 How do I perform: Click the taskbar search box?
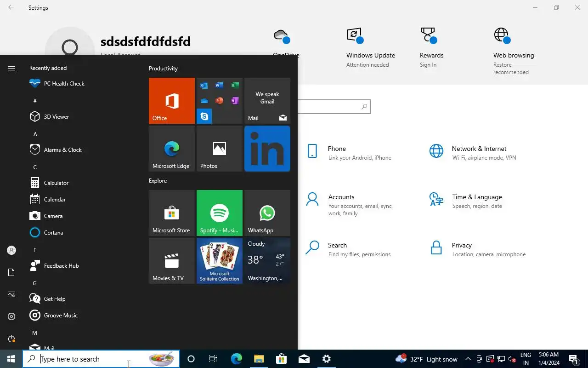coord(101,359)
